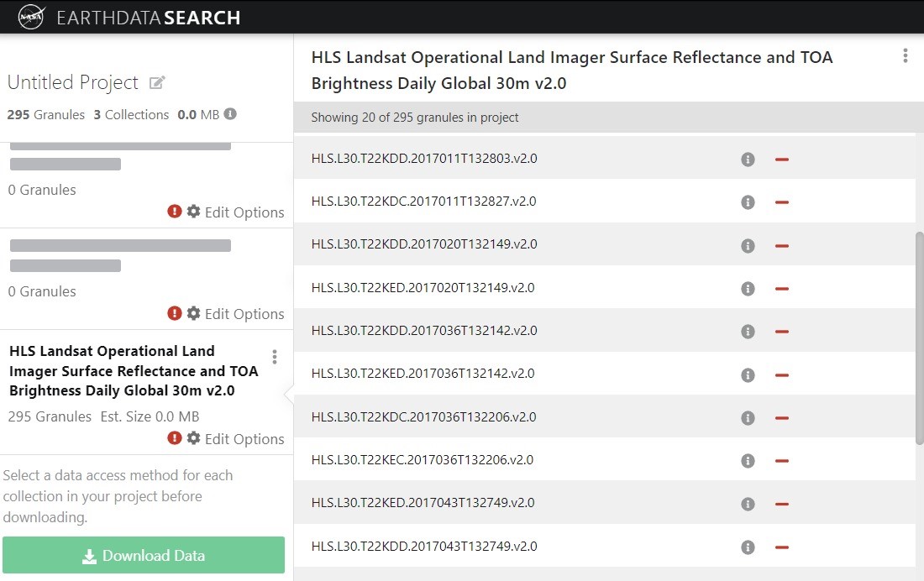The image size is (924, 581).
Task: View info for granule T22KED.2017043T132749
Action: point(748,504)
